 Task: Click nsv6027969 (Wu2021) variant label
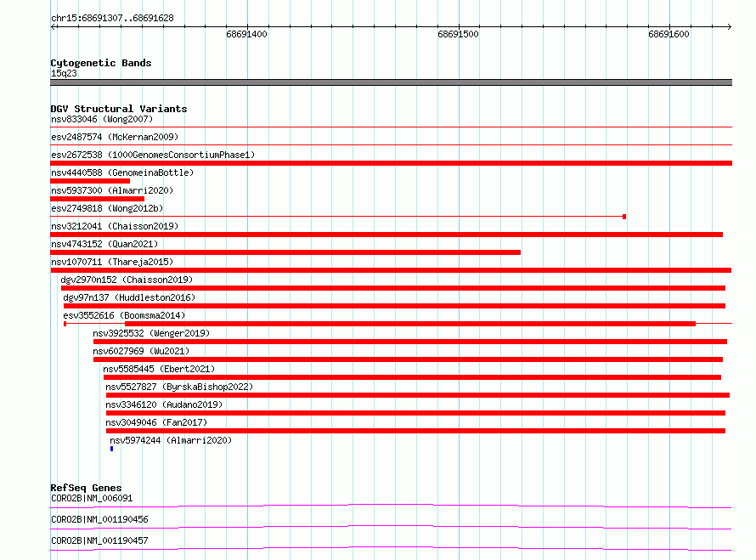point(141,351)
